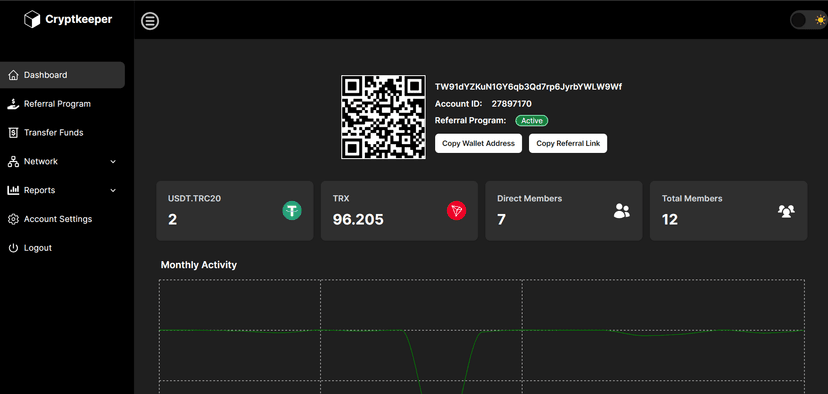Viewport: 828px width, 394px height.
Task: Click the Cryptkeeper cube logo icon
Action: [x=32, y=20]
